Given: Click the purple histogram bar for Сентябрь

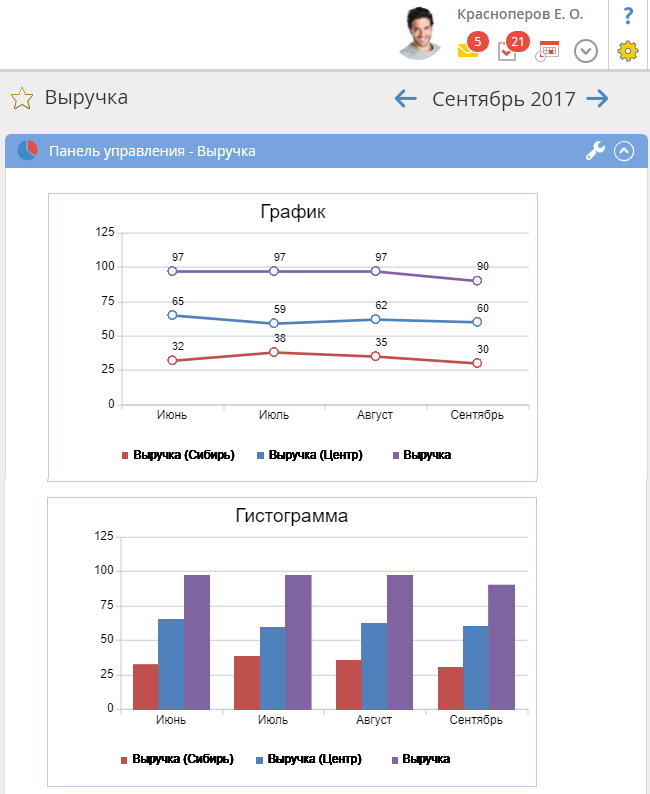Looking at the screenshot, I should [502, 647].
